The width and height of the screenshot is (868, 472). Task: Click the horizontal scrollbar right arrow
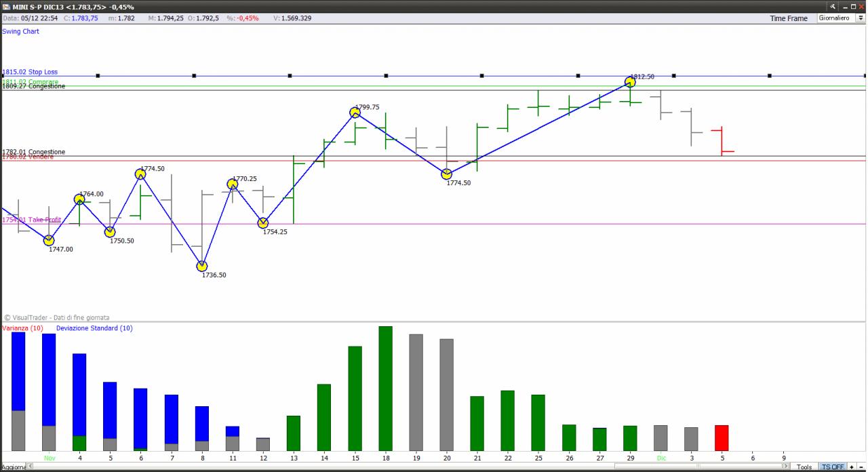[x=785, y=467]
